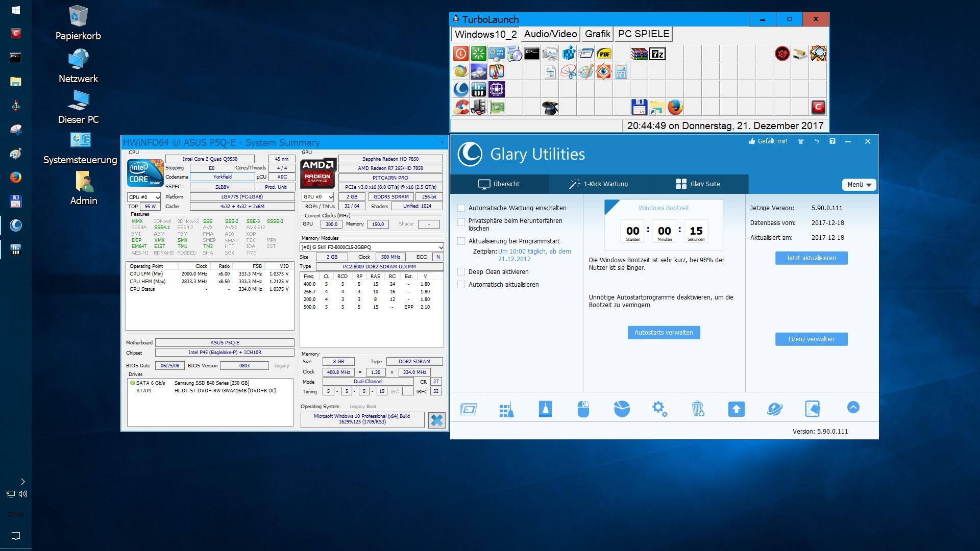Open the Glary registry cleaner icon
The image size is (980, 551).
pos(506,409)
